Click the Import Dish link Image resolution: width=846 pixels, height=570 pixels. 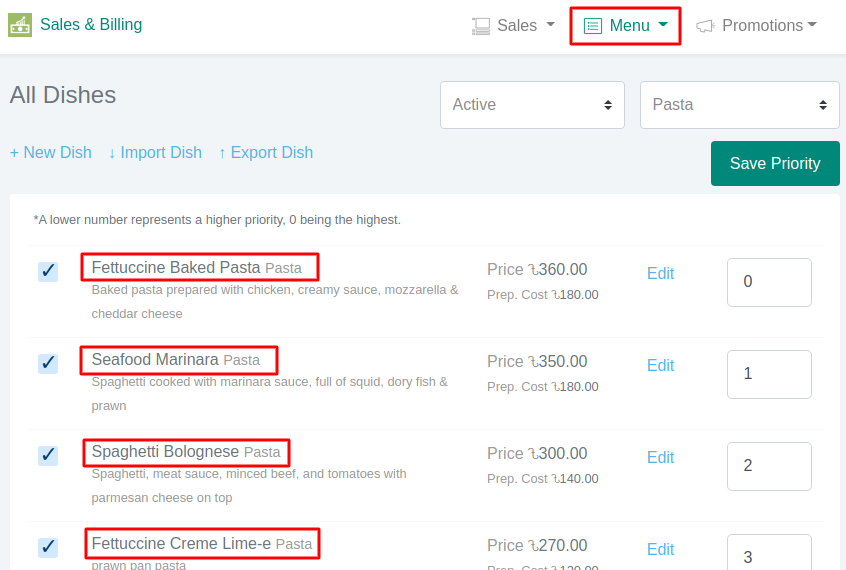(155, 153)
